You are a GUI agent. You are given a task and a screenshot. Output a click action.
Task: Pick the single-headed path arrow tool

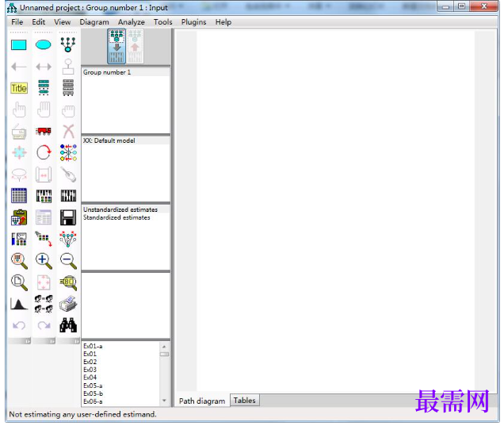[19, 67]
